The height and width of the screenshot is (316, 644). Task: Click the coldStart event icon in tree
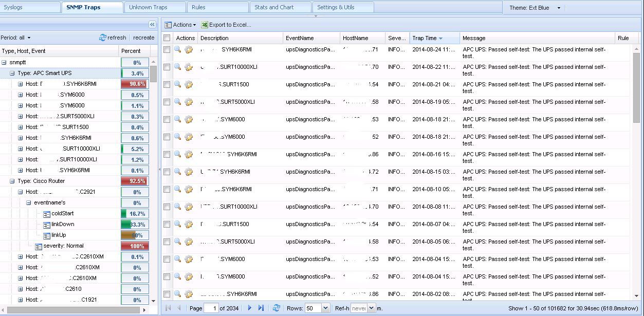(x=46, y=214)
